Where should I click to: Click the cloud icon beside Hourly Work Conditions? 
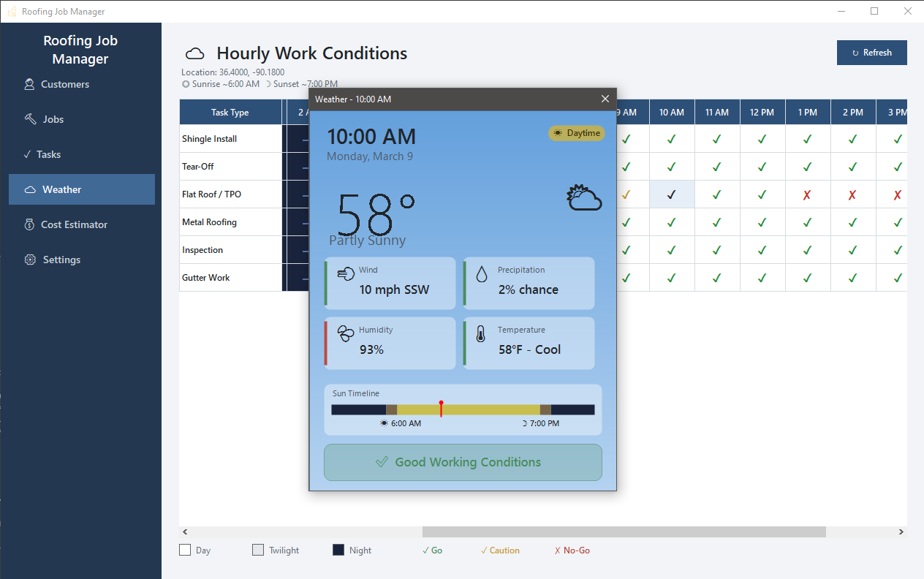tap(194, 53)
